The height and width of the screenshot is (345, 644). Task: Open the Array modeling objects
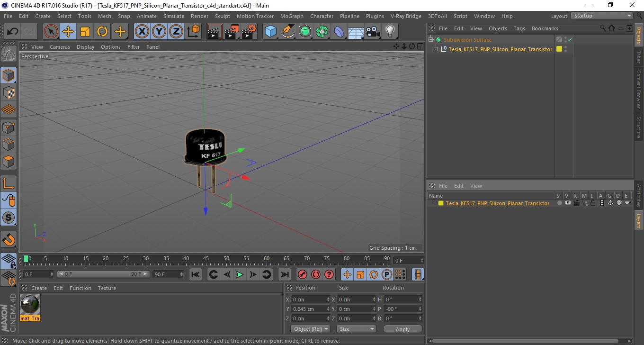(322, 32)
